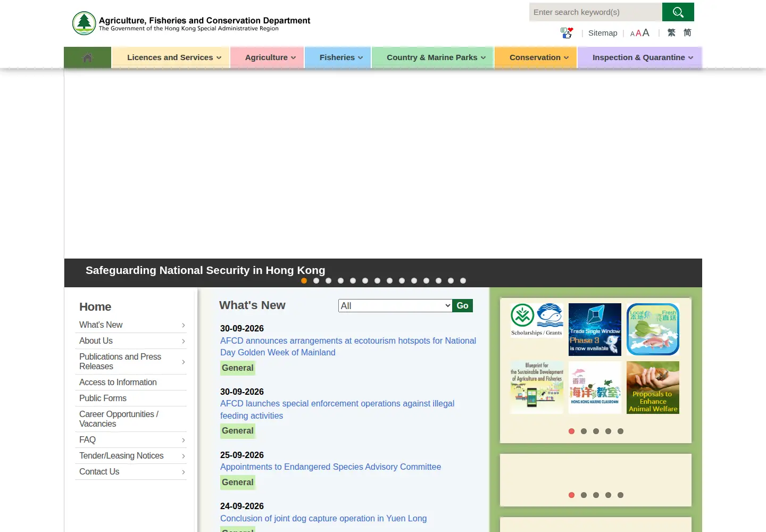
Task: Open Endangered Species Advisory Committee appointments news
Action: [x=330, y=467]
